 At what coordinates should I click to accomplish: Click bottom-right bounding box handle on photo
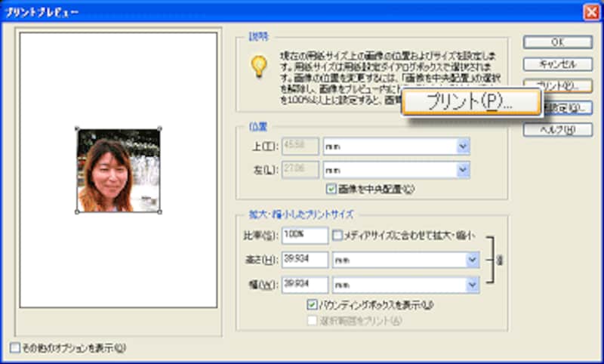click(159, 211)
